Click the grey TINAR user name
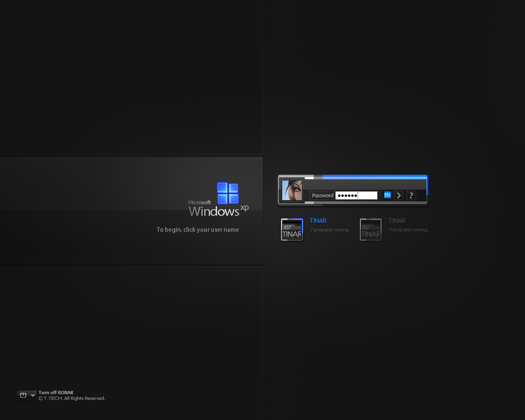The image size is (525, 420). pyautogui.click(x=397, y=221)
